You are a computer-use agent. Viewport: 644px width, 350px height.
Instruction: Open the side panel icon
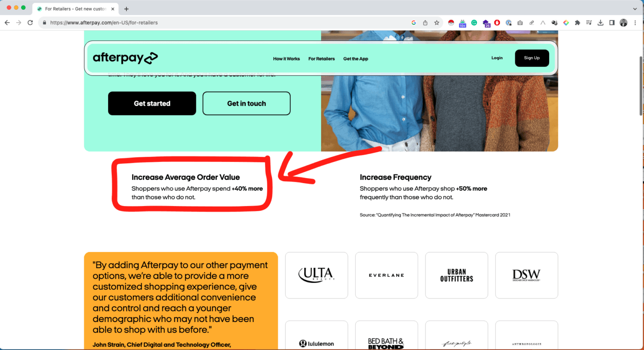pos(612,22)
